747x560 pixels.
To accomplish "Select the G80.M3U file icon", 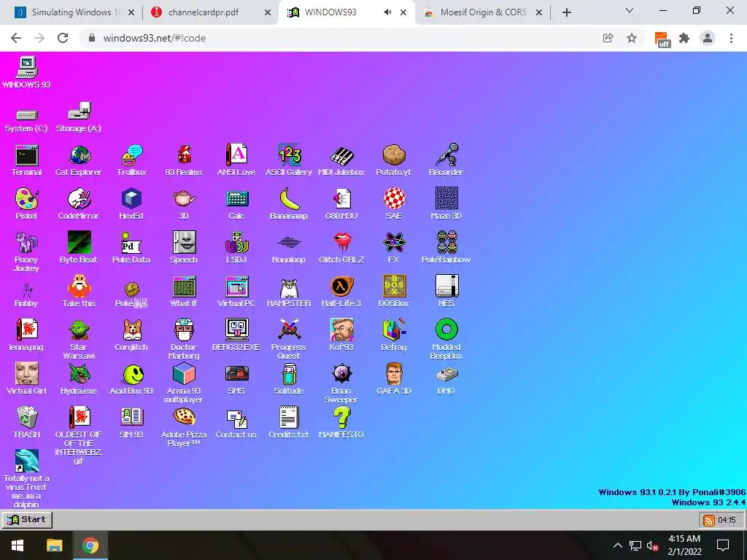I will coord(341,204).
